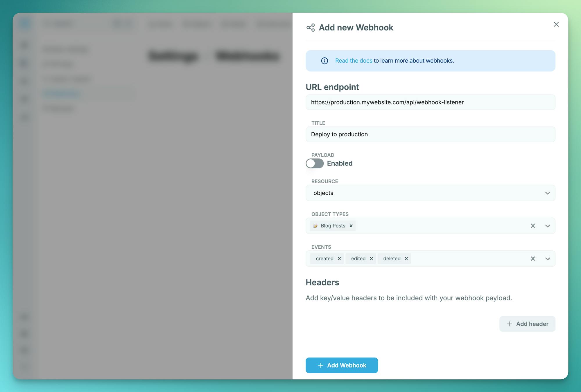The width and height of the screenshot is (581, 392).
Task: Click the Title field with Deploy to production
Action: (x=430, y=134)
